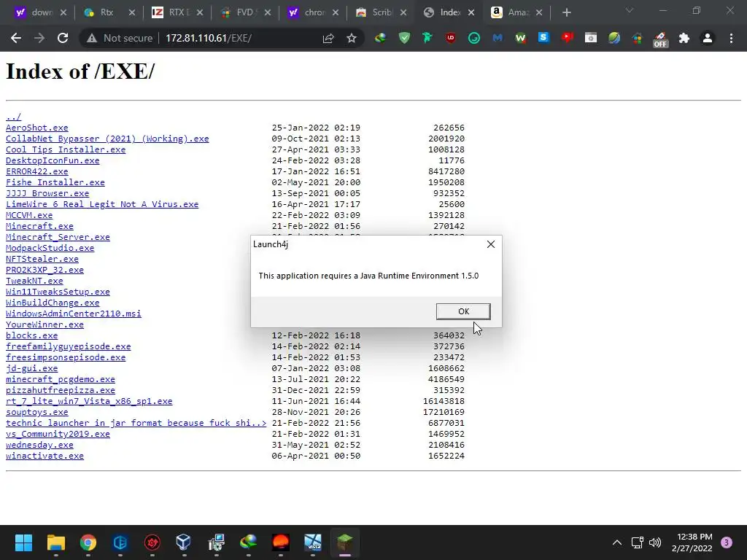Click the Not secure warning indicator
Image resolution: width=747 pixels, height=560 pixels.
[119, 38]
